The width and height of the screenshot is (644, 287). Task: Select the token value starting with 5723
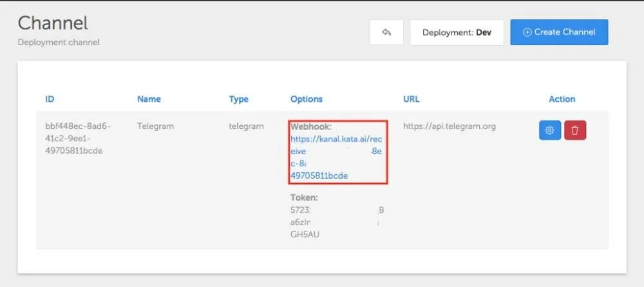tap(337, 222)
